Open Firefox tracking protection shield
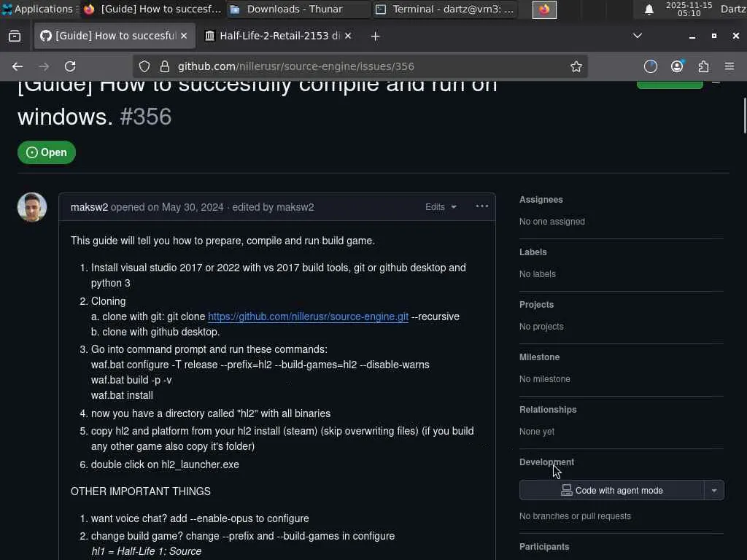747x560 pixels. coord(144,66)
